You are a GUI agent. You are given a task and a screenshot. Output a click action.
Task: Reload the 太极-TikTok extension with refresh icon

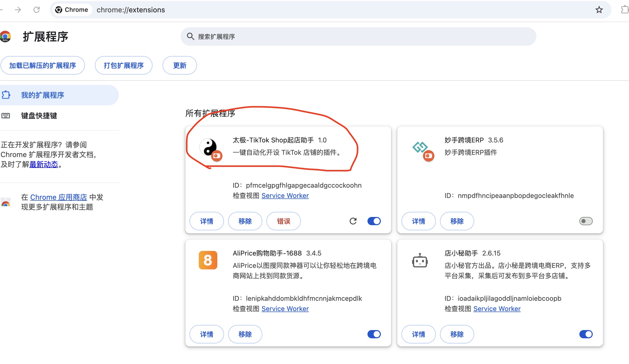click(x=353, y=221)
